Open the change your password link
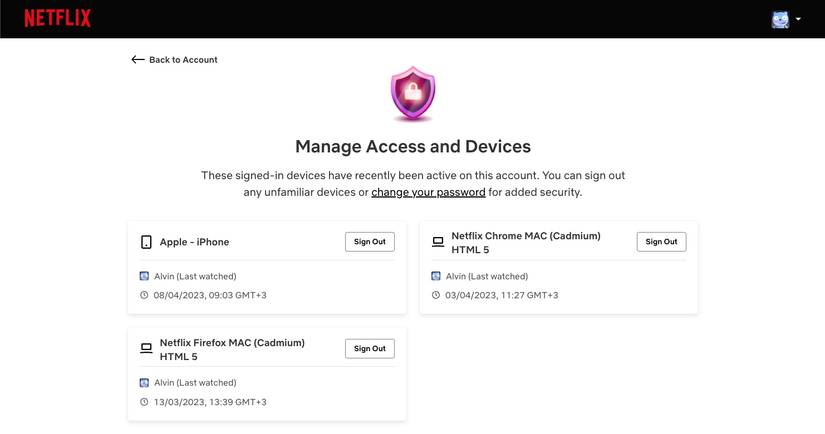Viewport: 825px width, 434px height. coord(428,192)
